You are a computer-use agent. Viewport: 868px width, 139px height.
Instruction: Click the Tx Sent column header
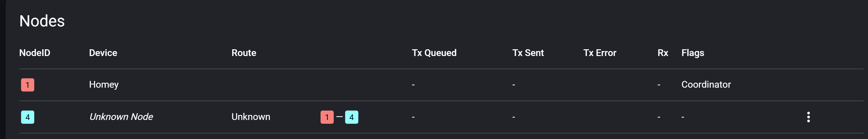coord(528,53)
